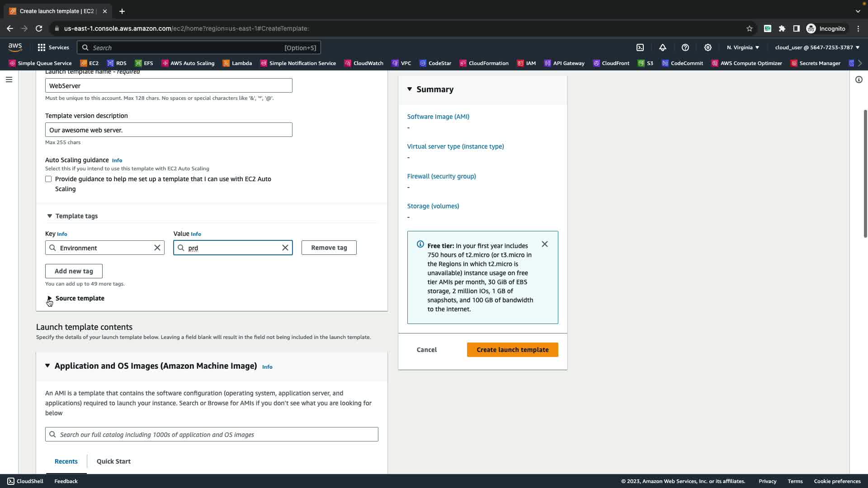
Task: Select the Recents tab
Action: click(66, 461)
